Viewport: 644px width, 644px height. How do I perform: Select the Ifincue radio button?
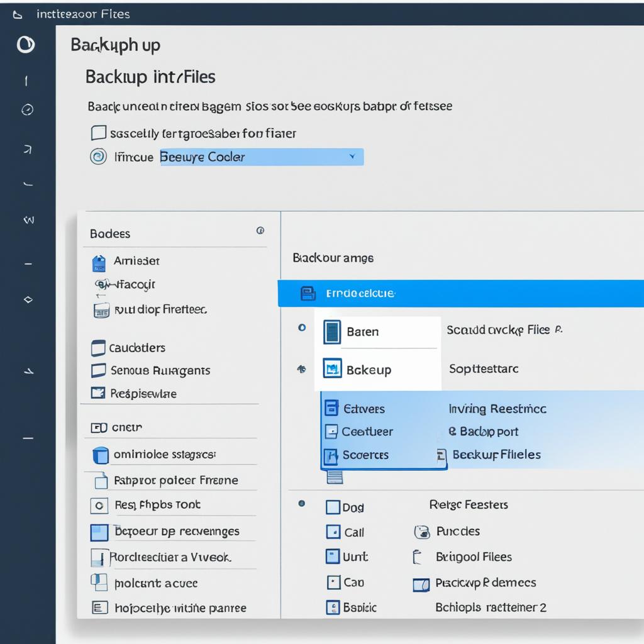pyautogui.click(x=98, y=157)
